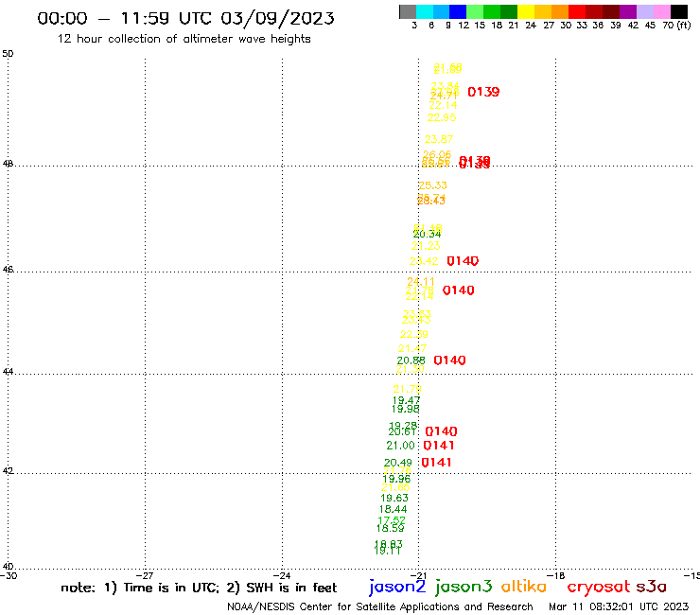The height and width of the screenshot is (615, 700).
Task: Click the red time tag 0141 beside 20.49
Action: 436,463
